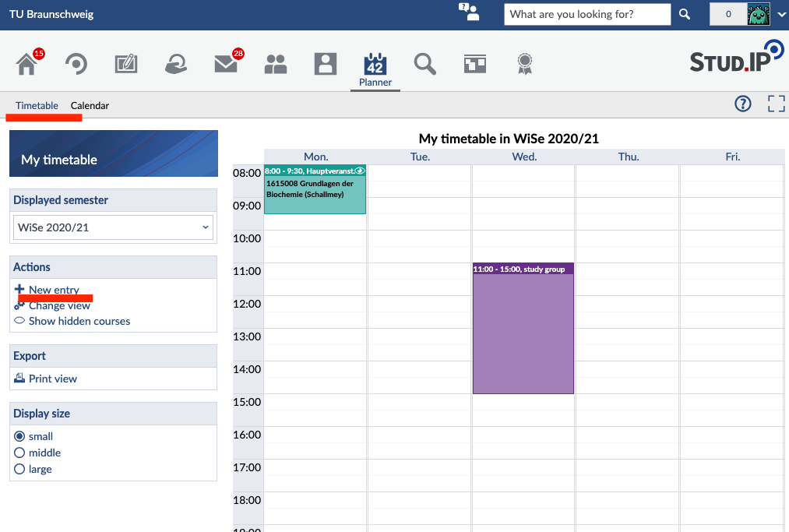789x532 pixels.
Task: Click the notifications counter showing 0
Action: [x=728, y=14]
